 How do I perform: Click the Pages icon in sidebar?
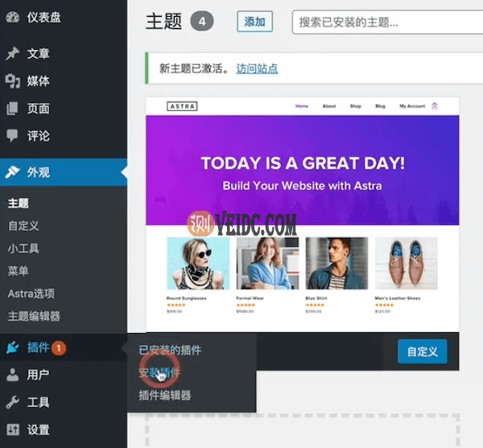pyautogui.click(x=12, y=109)
